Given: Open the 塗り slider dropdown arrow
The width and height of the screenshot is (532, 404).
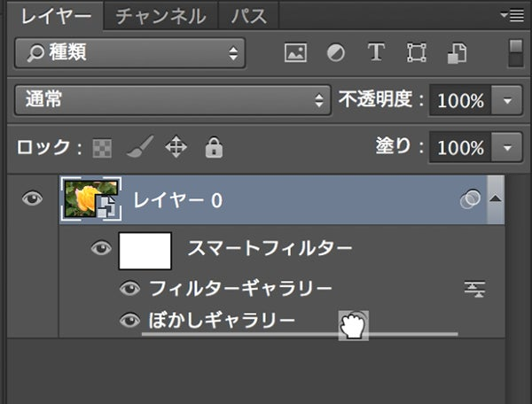Looking at the screenshot, I should tap(507, 148).
